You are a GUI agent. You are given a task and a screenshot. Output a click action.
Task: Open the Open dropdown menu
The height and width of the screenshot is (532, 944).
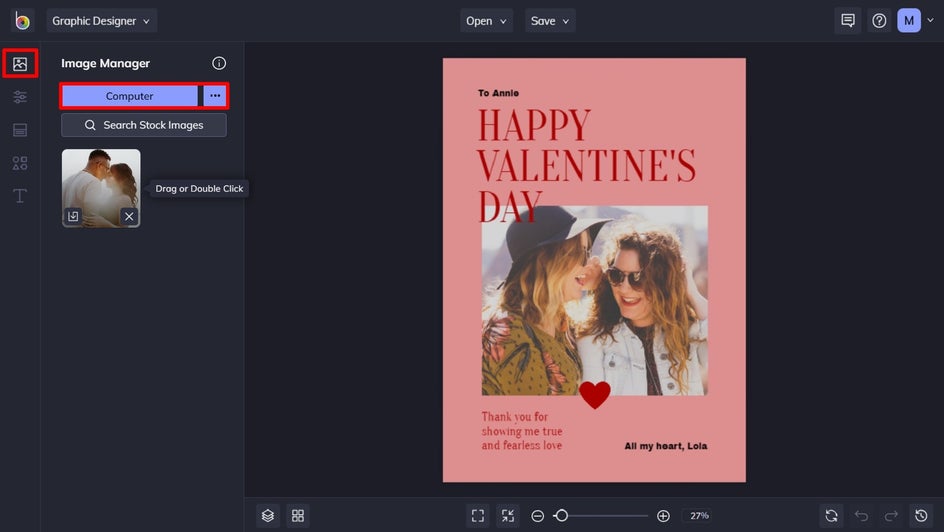click(487, 21)
